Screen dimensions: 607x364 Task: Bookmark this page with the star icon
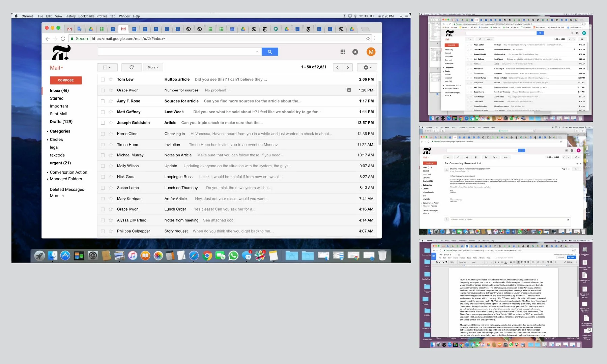(x=368, y=38)
